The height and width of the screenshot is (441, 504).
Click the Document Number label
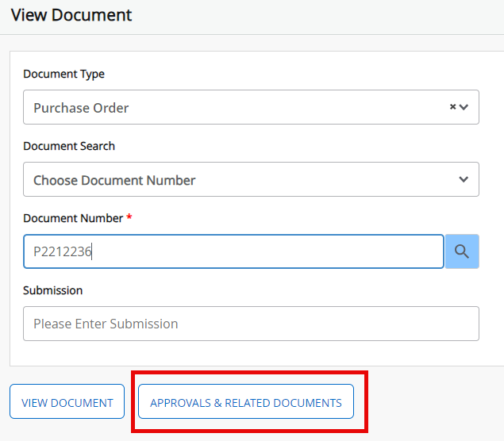(73, 218)
